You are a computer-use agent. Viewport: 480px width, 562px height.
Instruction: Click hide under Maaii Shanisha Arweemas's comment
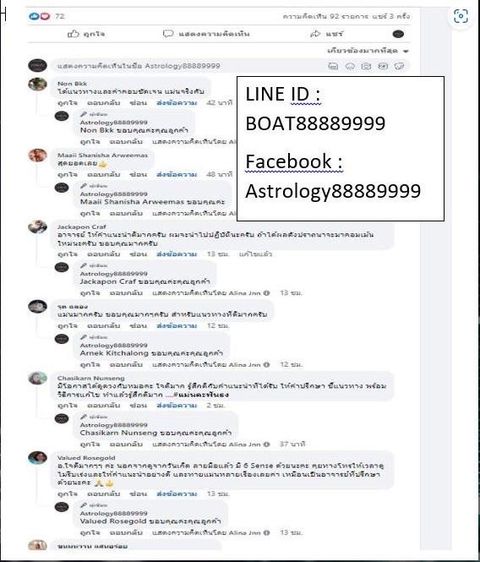coord(138,175)
